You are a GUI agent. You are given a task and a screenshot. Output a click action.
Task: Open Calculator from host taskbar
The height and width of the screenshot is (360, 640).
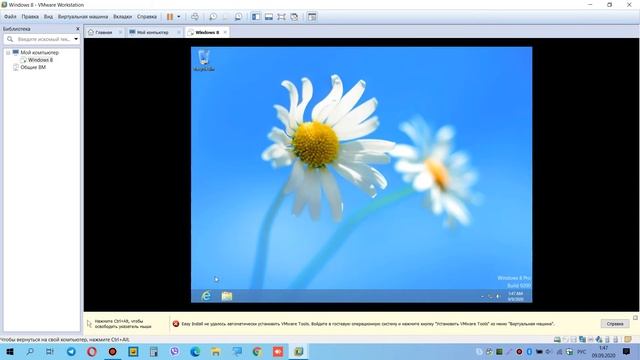pos(154,351)
